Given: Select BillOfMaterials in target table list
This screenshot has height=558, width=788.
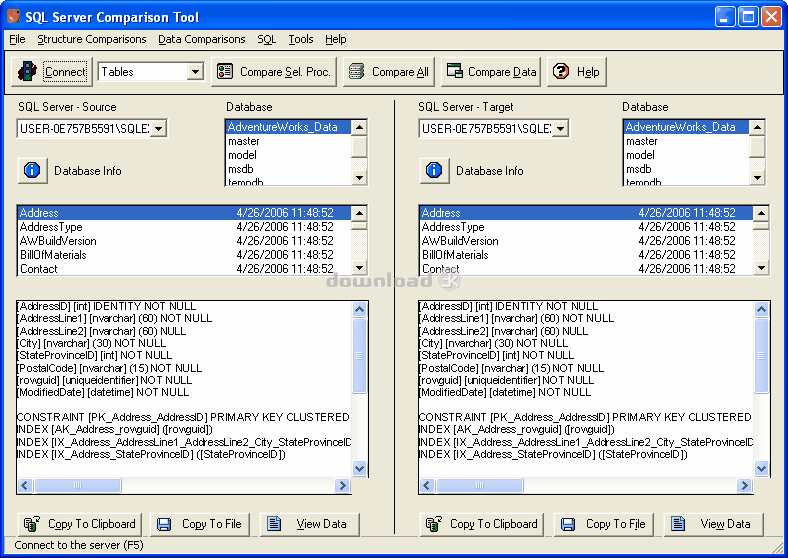Looking at the screenshot, I should point(586,255).
